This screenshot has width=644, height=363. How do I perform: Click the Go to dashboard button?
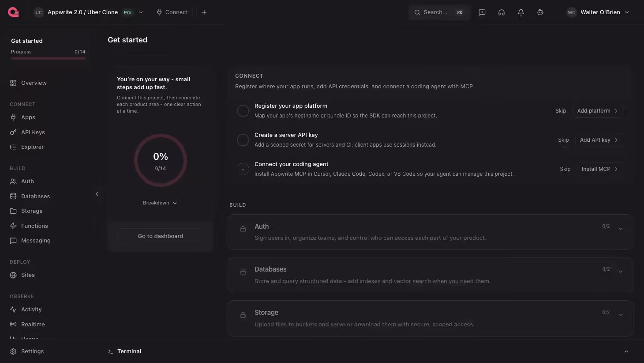[x=161, y=236]
